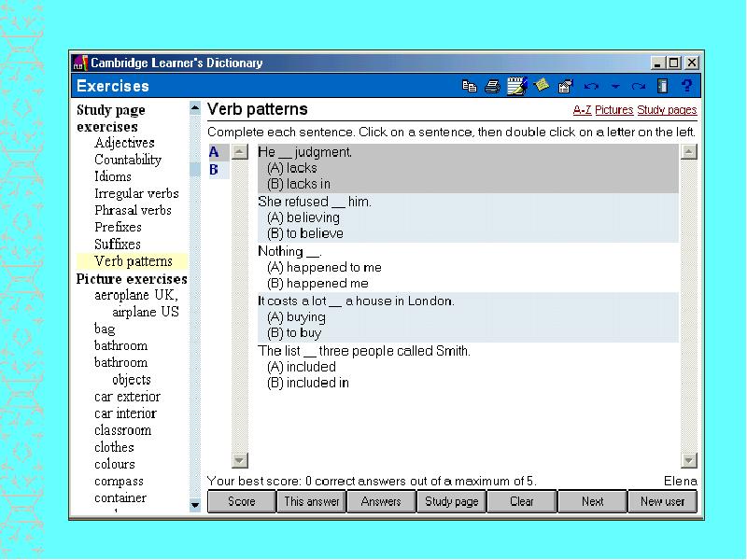Click the options form icon beside sticky note
This screenshot has height=560, width=747.
click(565, 87)
